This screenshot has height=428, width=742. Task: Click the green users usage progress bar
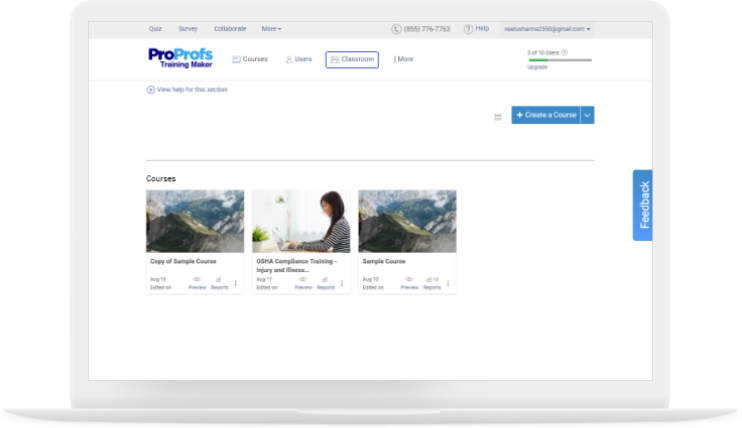pyautogui.click(x=560, y=60)
